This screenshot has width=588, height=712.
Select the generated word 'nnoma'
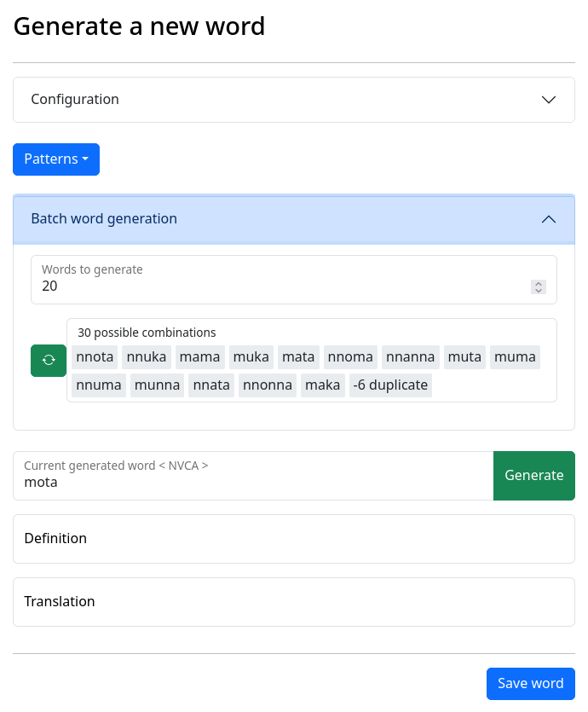coord(350,357)
